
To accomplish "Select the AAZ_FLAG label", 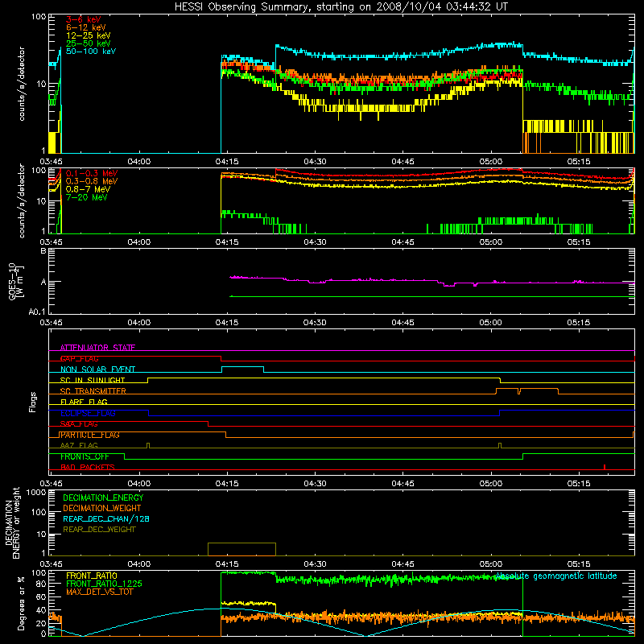I will coord(79,445).
